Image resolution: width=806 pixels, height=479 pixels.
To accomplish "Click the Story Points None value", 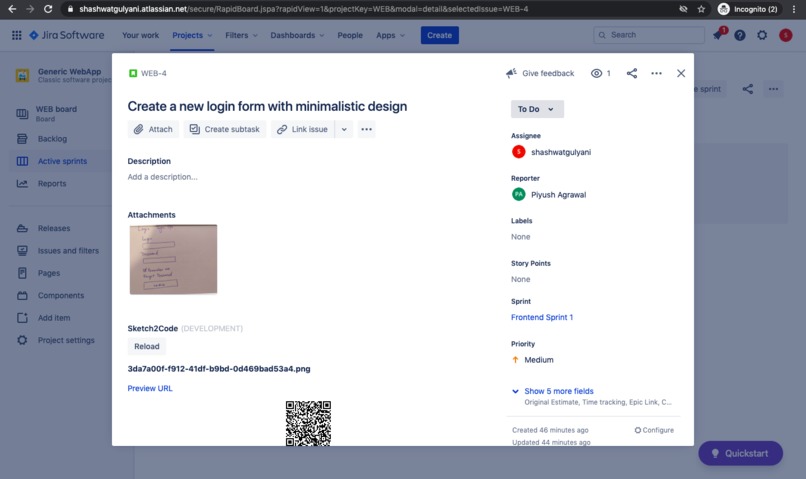I will point(520,280).
